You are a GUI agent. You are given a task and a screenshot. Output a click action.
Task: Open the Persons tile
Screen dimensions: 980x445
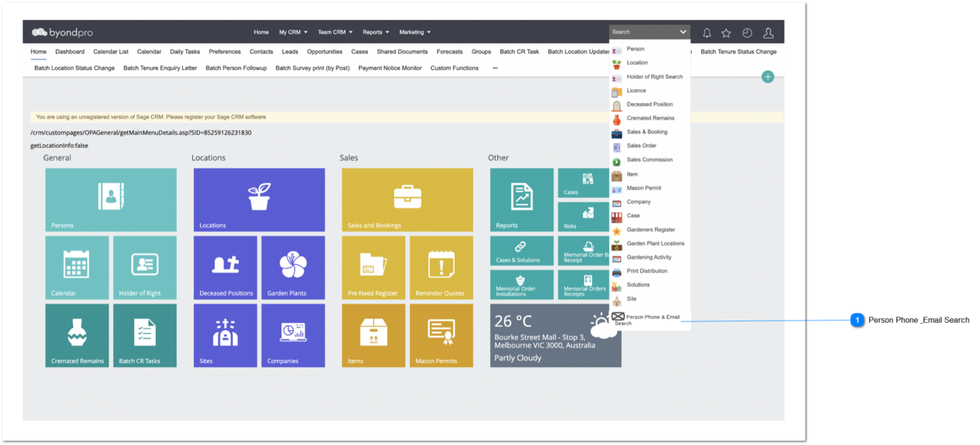click(x=111, y=200)
